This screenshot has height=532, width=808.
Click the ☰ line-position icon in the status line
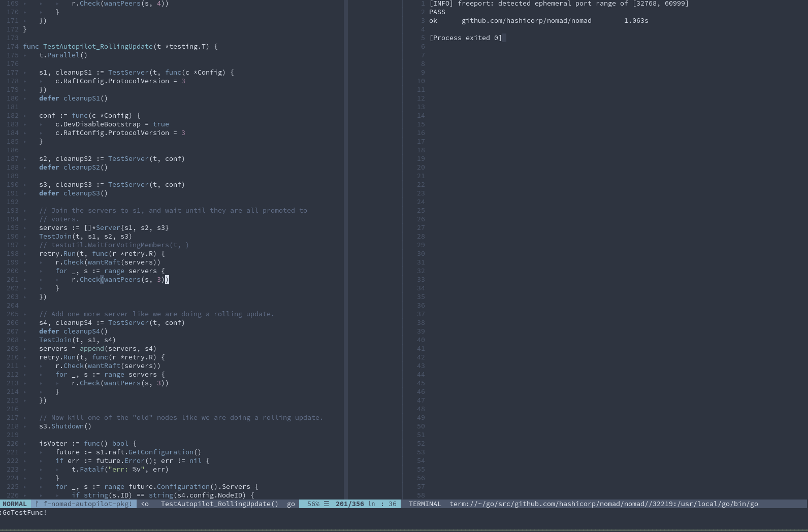click(x=327, y=504)
